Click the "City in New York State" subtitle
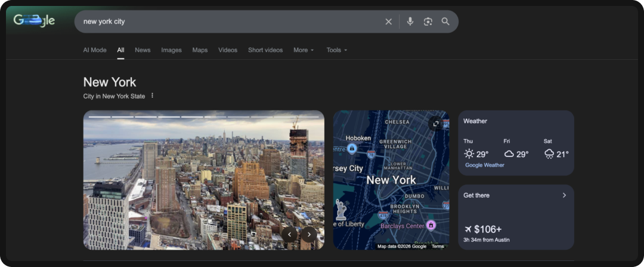This screenshot has width=644, height=267. pos(114,96)
